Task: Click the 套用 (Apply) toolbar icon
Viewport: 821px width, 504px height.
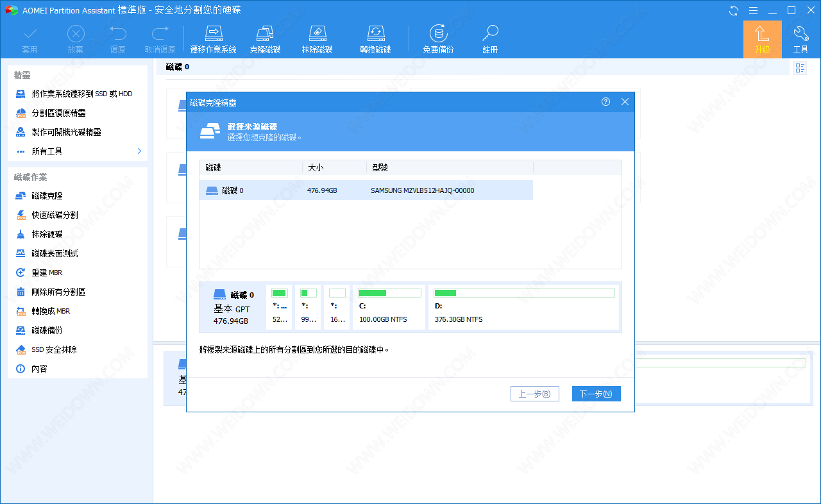Action: pyautogui.click(x=30, y=39)
